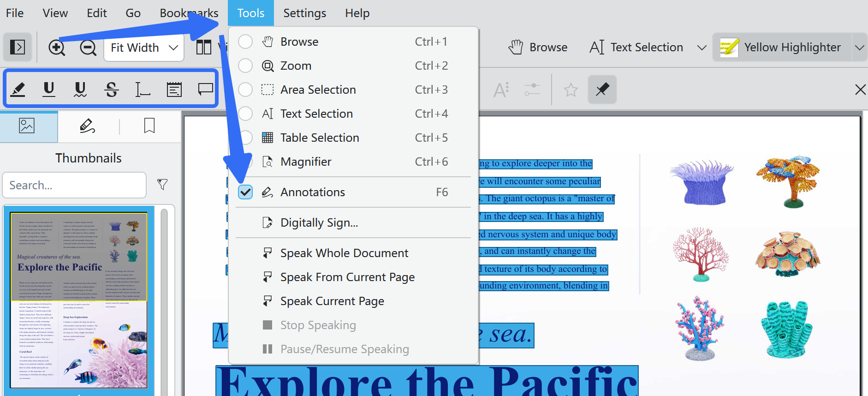Choose Speak Whole Document
This screenshot has height=396, width=868.
353,253
